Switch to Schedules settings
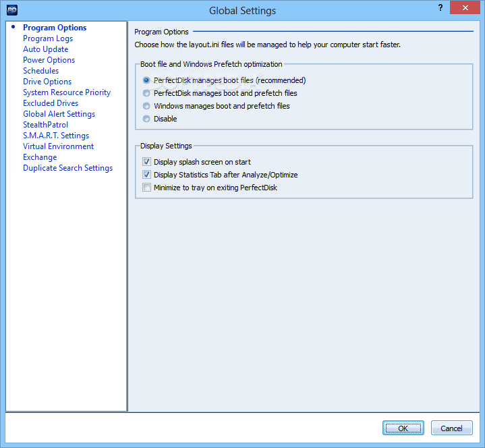The image size is (485, 448). tap(41, 71)
